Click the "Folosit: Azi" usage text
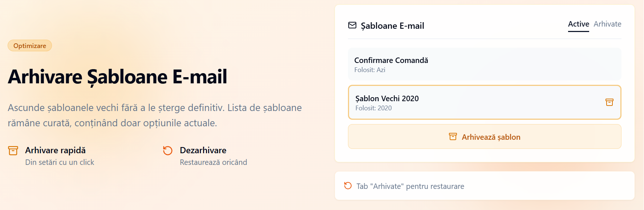Image resolution: width=644 pixels, height=210 pixels. pos(369,70)
